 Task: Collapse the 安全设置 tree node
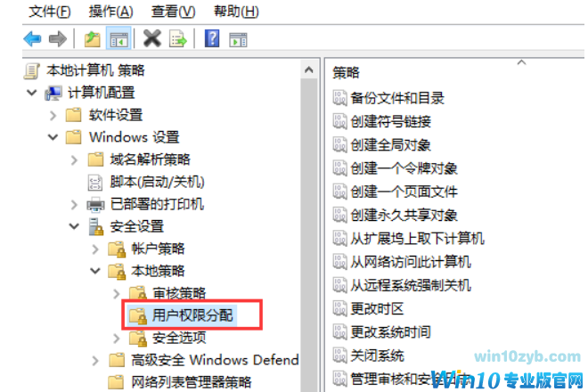pos(74,226)
